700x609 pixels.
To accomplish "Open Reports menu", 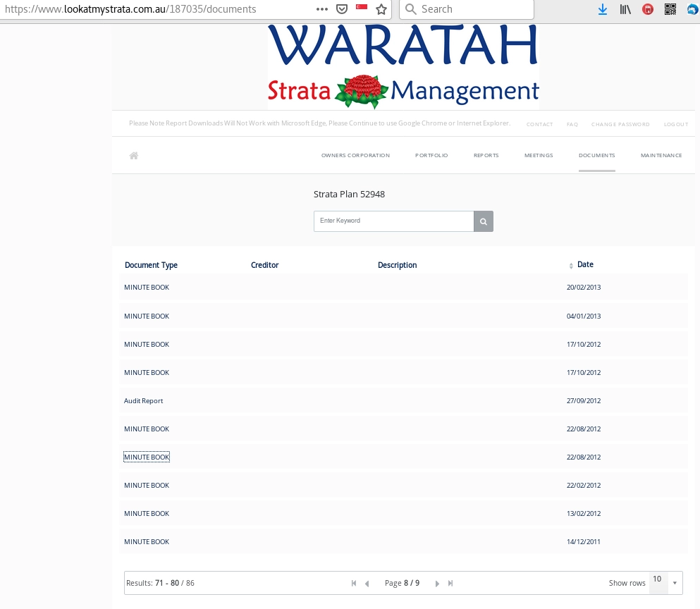I will pos(486,155).
